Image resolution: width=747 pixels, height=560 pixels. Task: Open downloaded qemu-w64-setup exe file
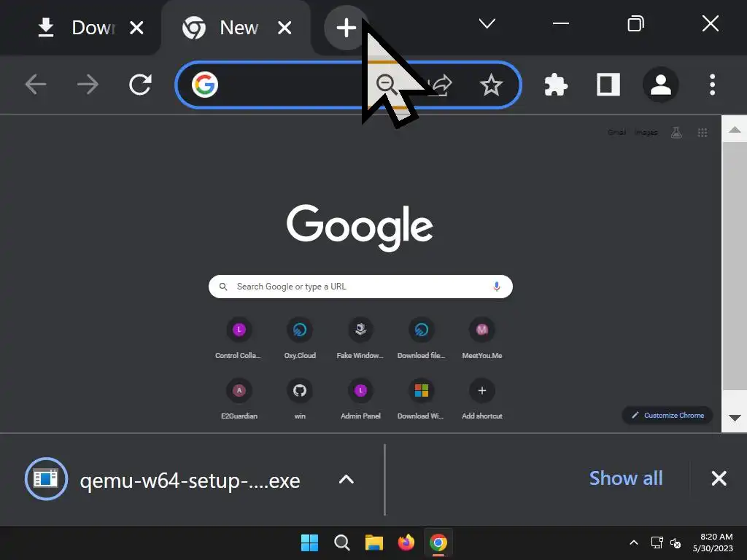163,480
